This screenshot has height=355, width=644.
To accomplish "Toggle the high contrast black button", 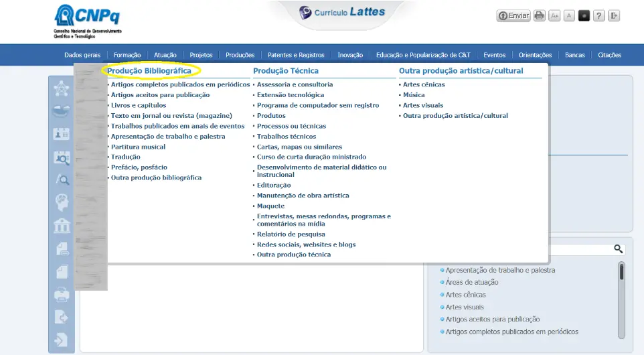I will [584, 16].
